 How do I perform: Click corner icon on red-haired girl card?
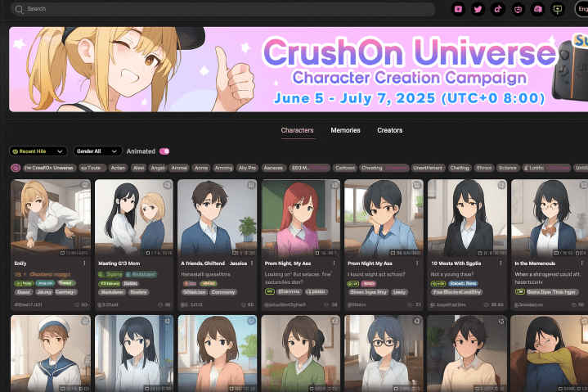(334, 185)
